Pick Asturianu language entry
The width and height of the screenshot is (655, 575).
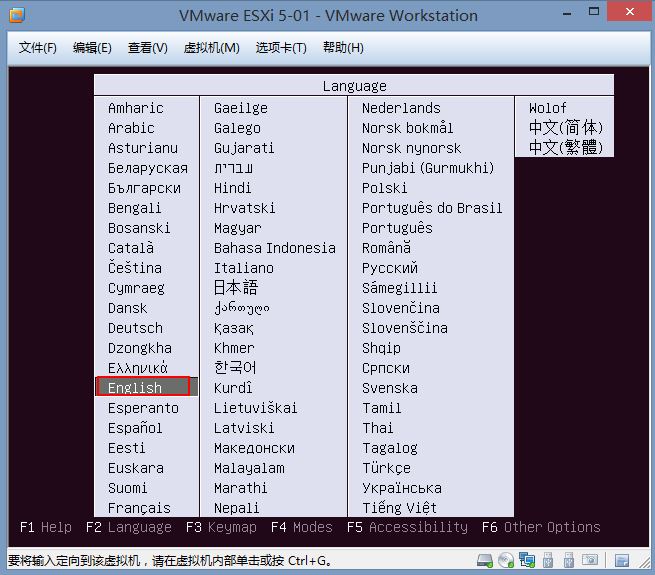pyautogui.click(x=142, y=148)
